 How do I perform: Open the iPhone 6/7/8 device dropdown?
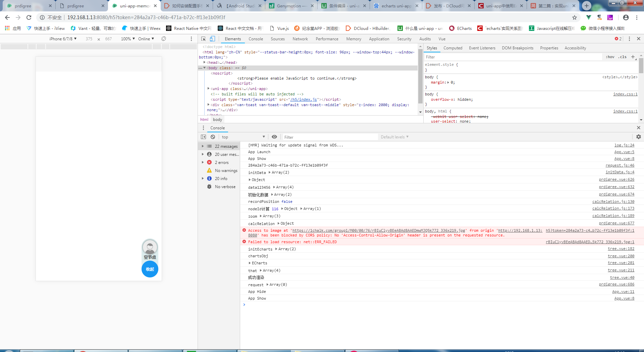tap(63, 39)
